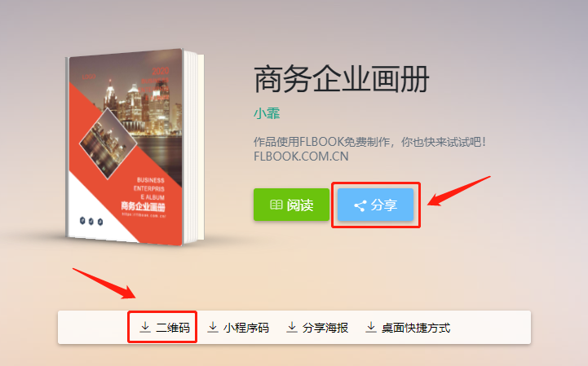The image size is (588, 366).
Task: Click the download arrow beside 二维码
Action: 144,327
